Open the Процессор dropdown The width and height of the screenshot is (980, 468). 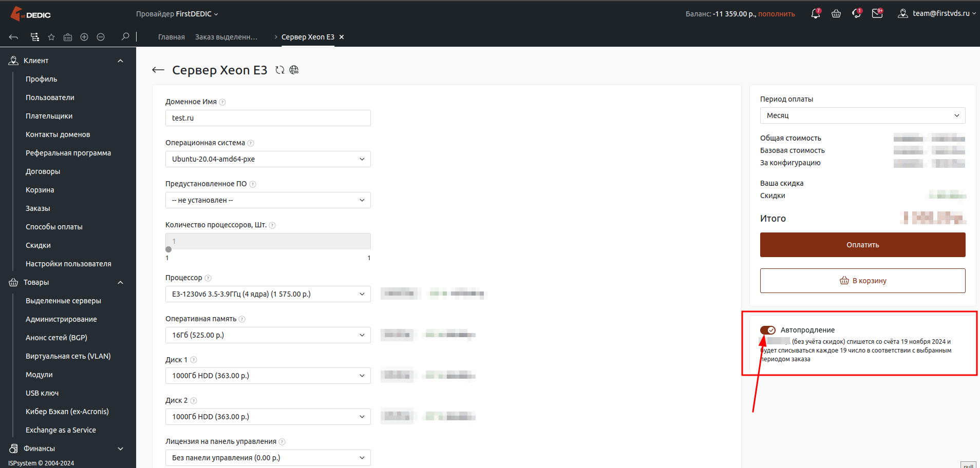click(x=268, y=294)
